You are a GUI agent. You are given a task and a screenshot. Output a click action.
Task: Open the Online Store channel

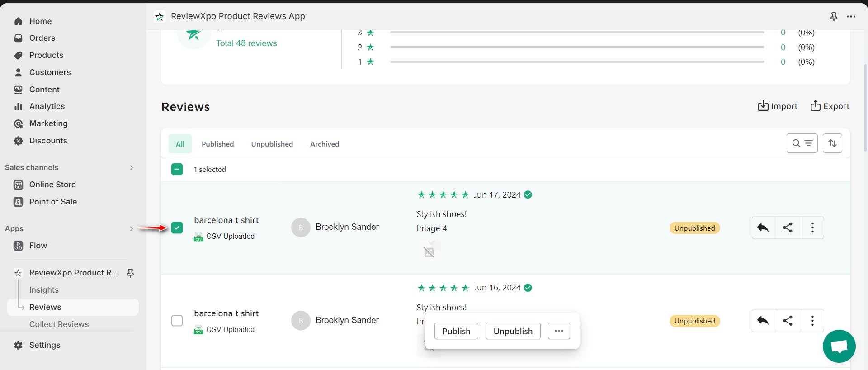[x=52, y=185]
